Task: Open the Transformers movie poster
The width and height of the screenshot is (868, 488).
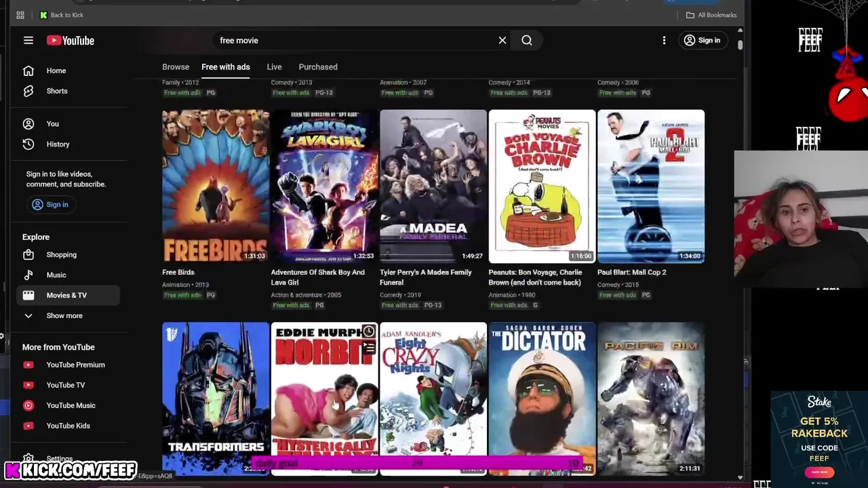Action: [216, 399]
